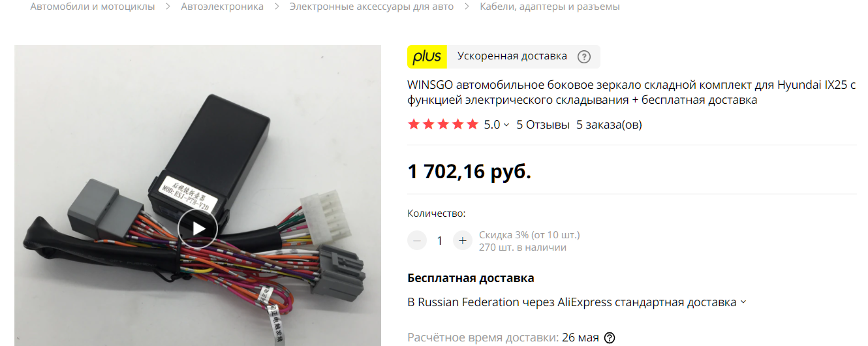This screenshot has height=346, width=868.
Task: Click the 5 заказа(ов) orders text
Action: (x=609, y=125)
